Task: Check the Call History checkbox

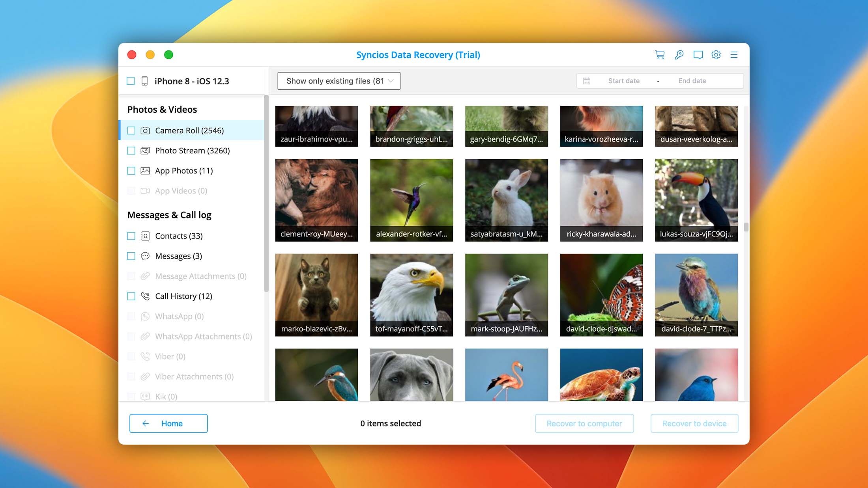Action: (131, 296)
